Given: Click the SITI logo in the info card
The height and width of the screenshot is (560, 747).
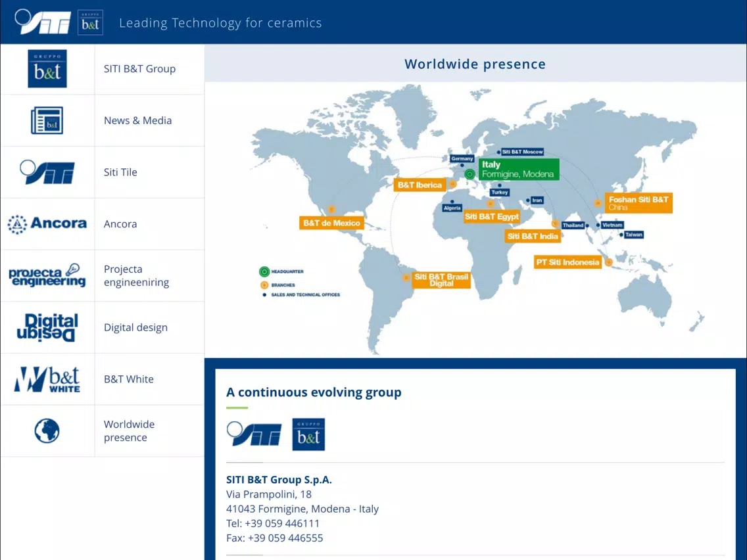Looking at the screenshot, I should (x=254, y=434).
